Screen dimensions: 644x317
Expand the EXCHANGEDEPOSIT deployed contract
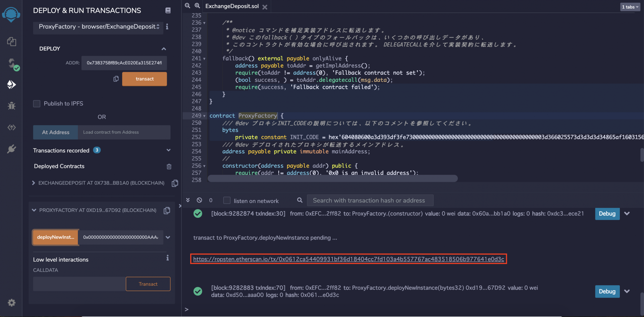[34, 183]
